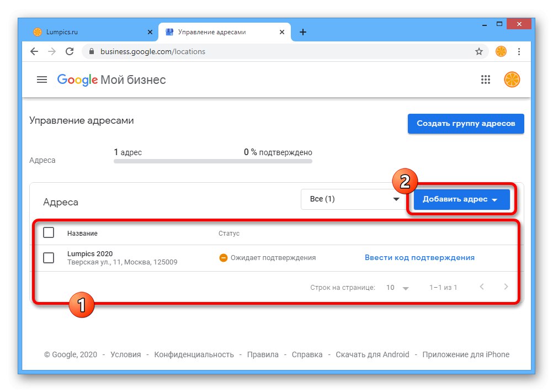Close the "Управление адресами" tab
Image resolution: width=553 pixels, height=392 pixels.
[x=282, y=32]
